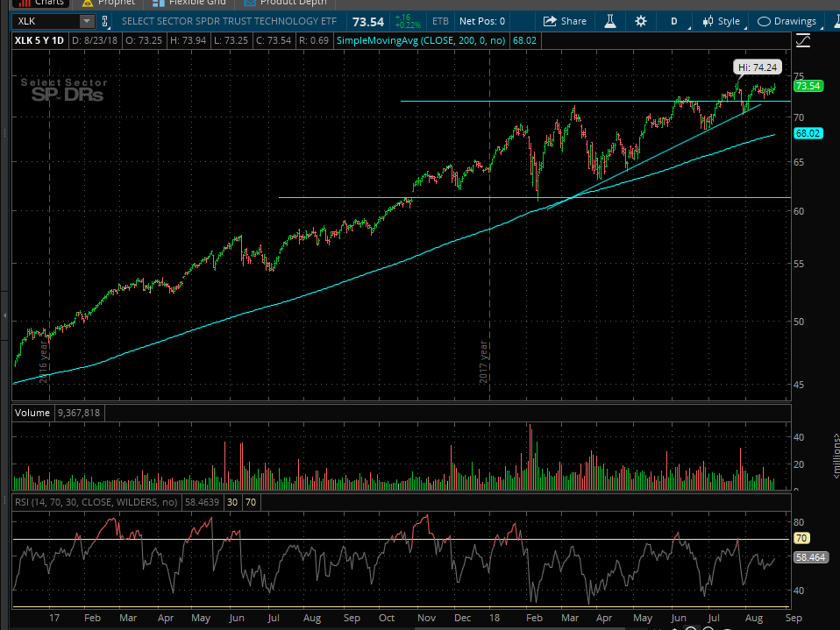
Task: Click the RSI 70 axis level tag
Action: coord(801,539)
